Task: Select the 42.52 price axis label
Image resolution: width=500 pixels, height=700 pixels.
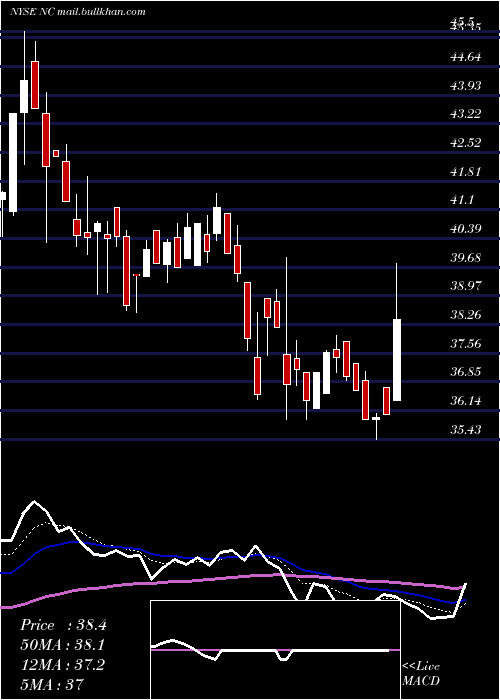Action: 466,143
